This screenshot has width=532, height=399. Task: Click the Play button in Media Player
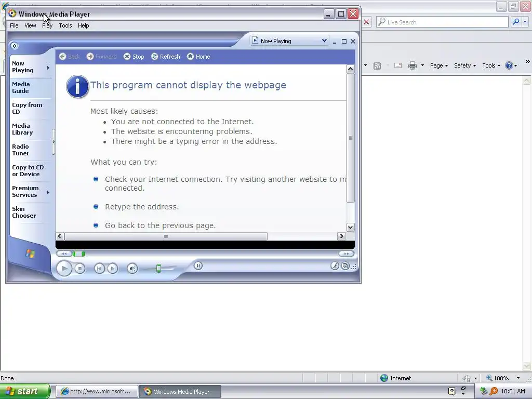[x=64, y=269]
